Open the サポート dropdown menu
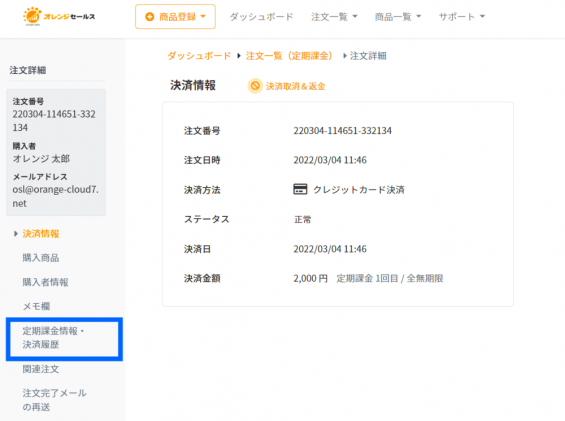The image size is (565, 421). pyautogui.click(x=462, y=17)
